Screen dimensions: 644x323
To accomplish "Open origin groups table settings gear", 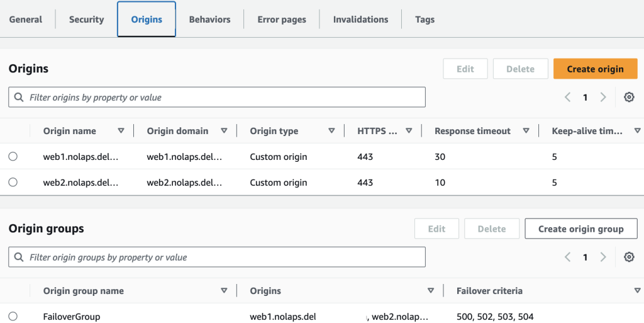I will pyautogui.click(x=629, y=257).
